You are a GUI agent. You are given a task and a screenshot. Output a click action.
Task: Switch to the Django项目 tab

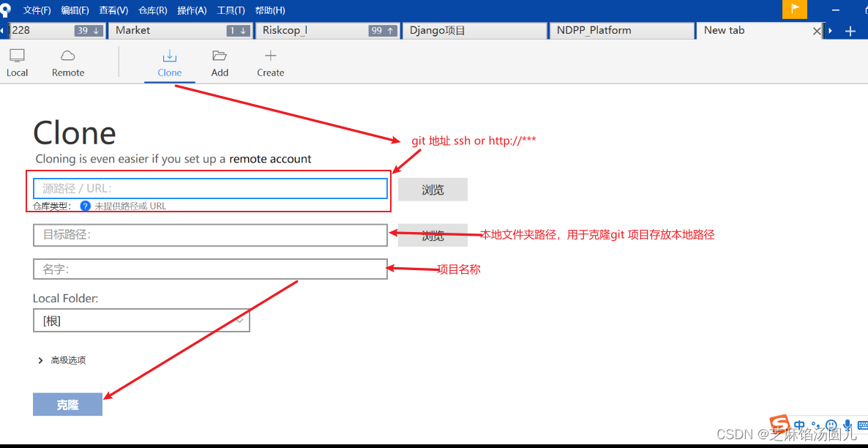point(474,30)
